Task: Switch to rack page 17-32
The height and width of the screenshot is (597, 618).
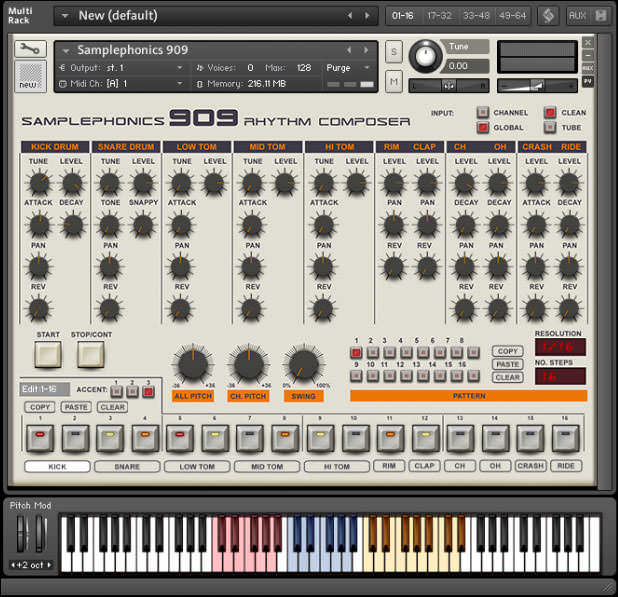Action: tap(439, 16)
